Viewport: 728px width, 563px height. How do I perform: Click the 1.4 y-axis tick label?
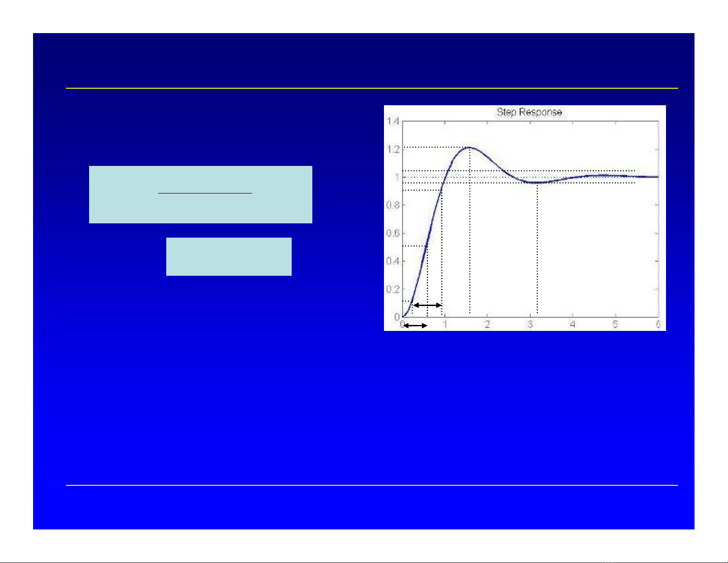coord(393,121)
